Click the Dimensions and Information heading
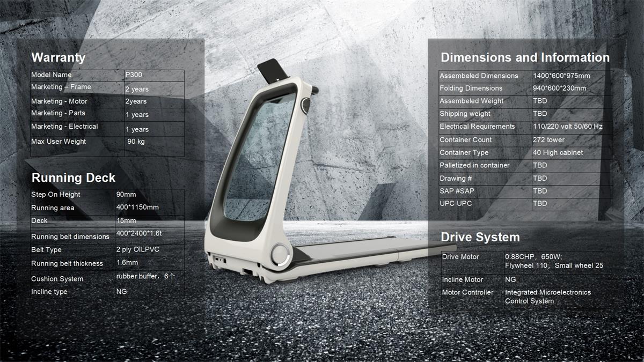644x362 pixels. [x=525, y=57]
